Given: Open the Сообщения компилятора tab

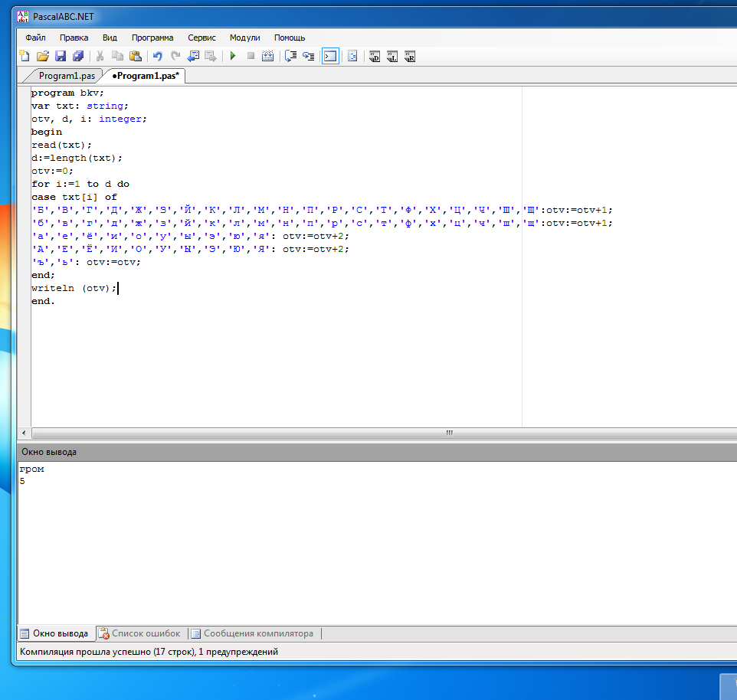Looking at the screenshot, I should (258, 633).
